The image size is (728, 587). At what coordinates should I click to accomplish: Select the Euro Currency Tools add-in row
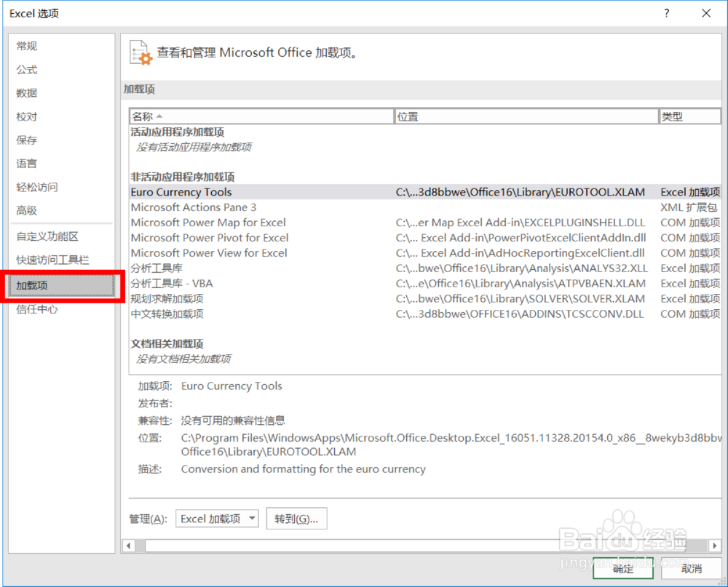(425, 192)
